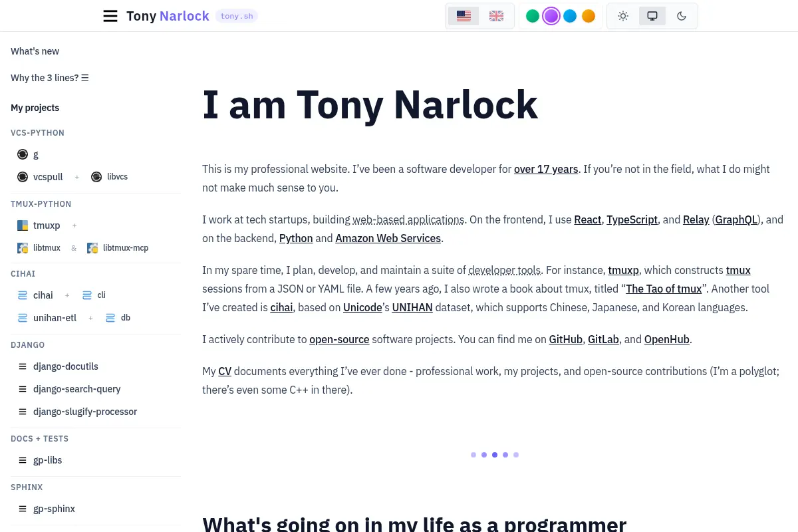Select the UK flag language option
The width and height of the screenshot is (798, 532).
pyautogui.click(x=496, y=16)
